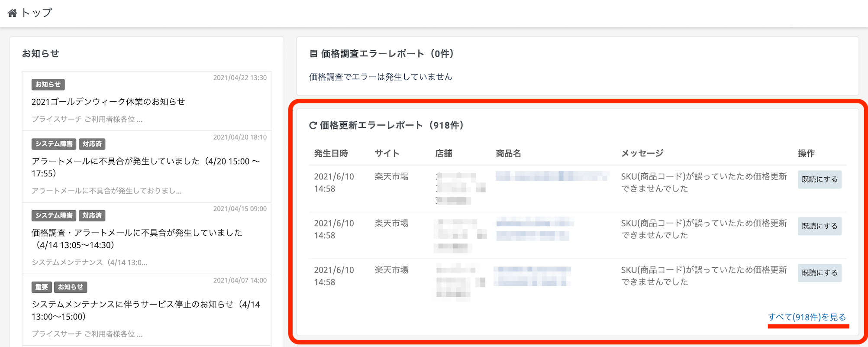Mark the first error row as 既読にする
Screen dimensions: 868x347
tap(819, 179)
